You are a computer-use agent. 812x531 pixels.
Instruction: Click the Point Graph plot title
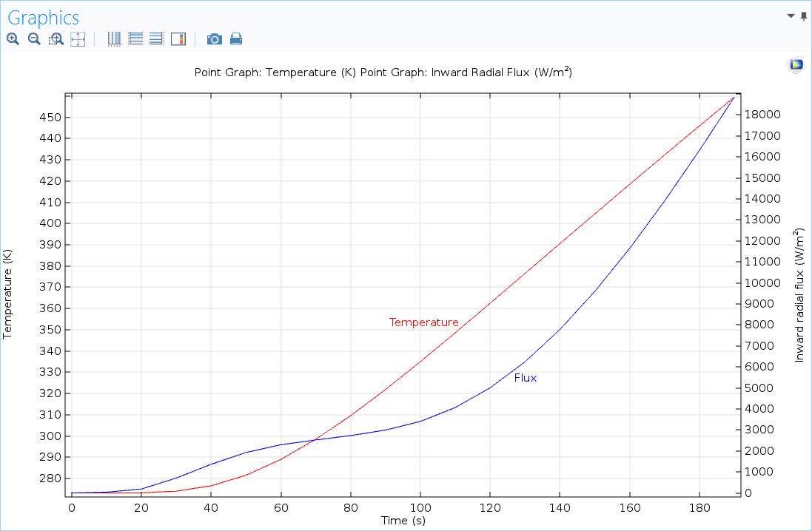[x=383, y=72]
